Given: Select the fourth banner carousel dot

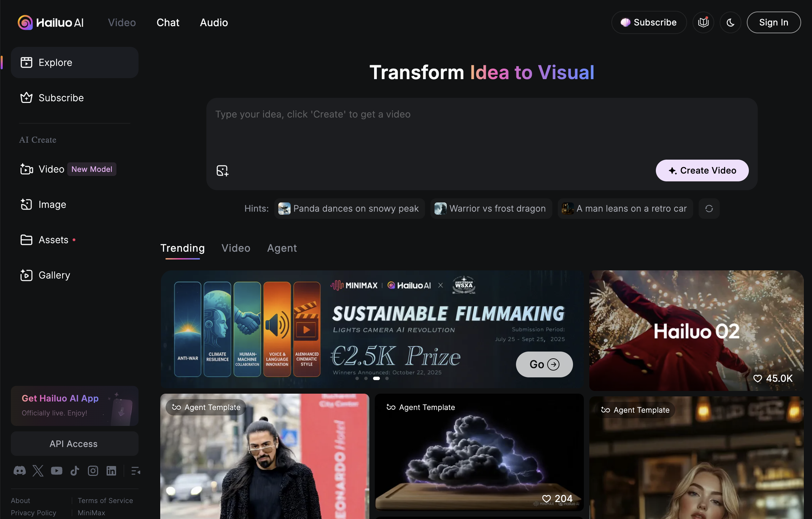Looking at the screenshot, I should pyautogui.click(x=387, y=378).
